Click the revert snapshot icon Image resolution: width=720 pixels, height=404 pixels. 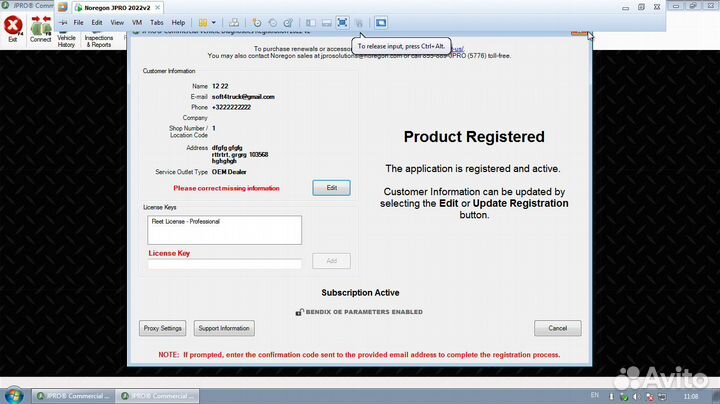click(272, 22)
